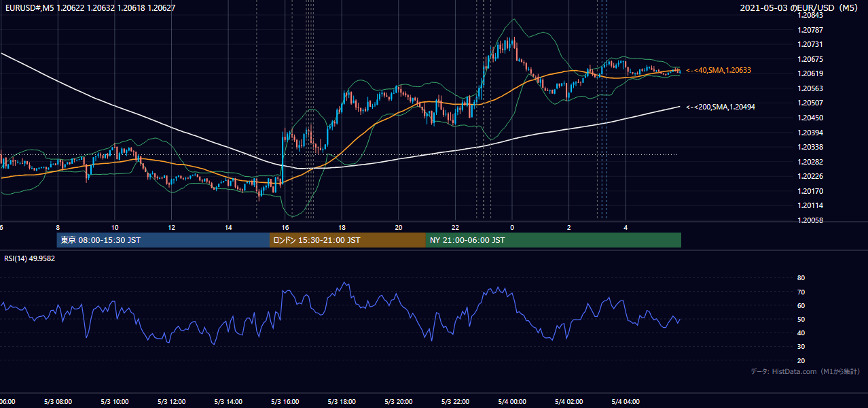Click the 5/3 14:00 time label

(x=228, y=401)
